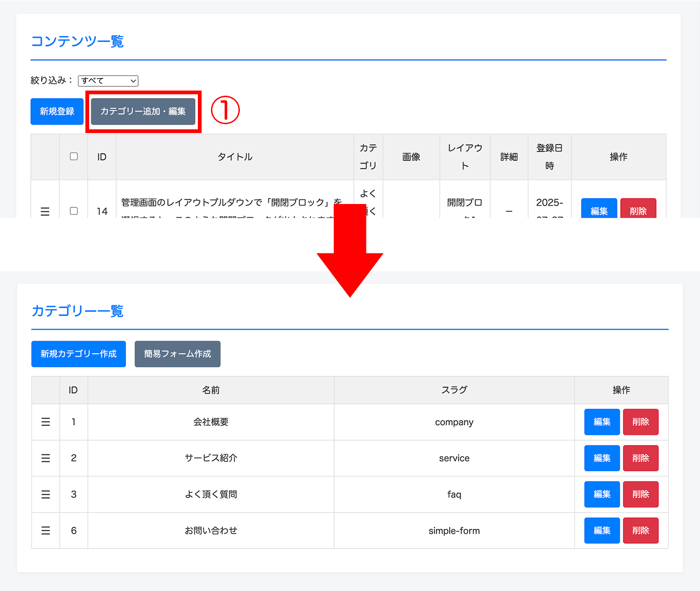The width and height of the screenshot is (700, 591).
Task: Click drag handle icon for row ID 14
Action: tap(45, 211)
